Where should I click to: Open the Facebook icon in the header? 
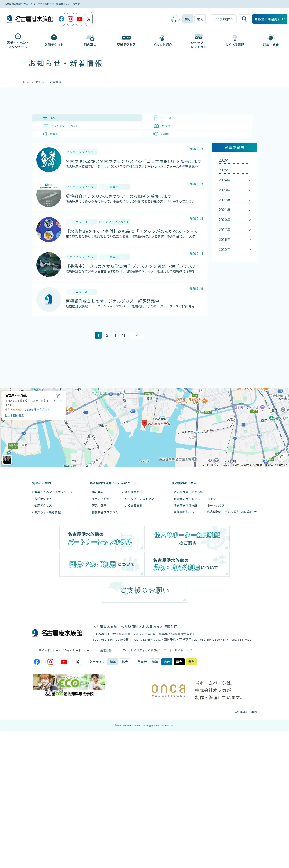[x=61, y=19]
